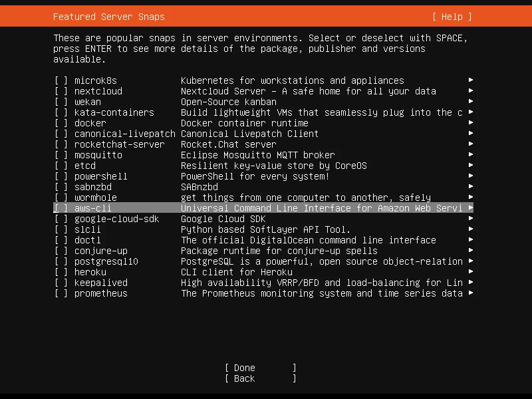Toggle the canonical-livepatch checkbox
Viewport: 532px width, 399px height.
coord(61,134)
